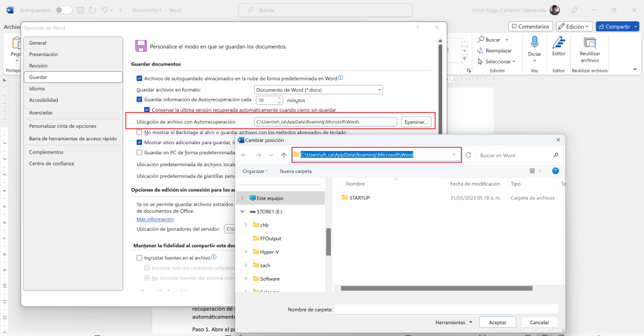
Task: Click the Autorrecuperación location path field
Action: tap(326, 122)
